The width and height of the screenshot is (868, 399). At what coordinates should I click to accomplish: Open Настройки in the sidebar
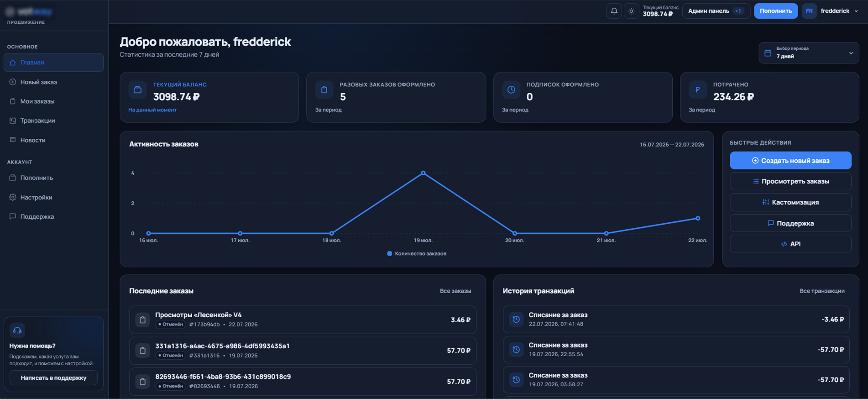[53, 197]
